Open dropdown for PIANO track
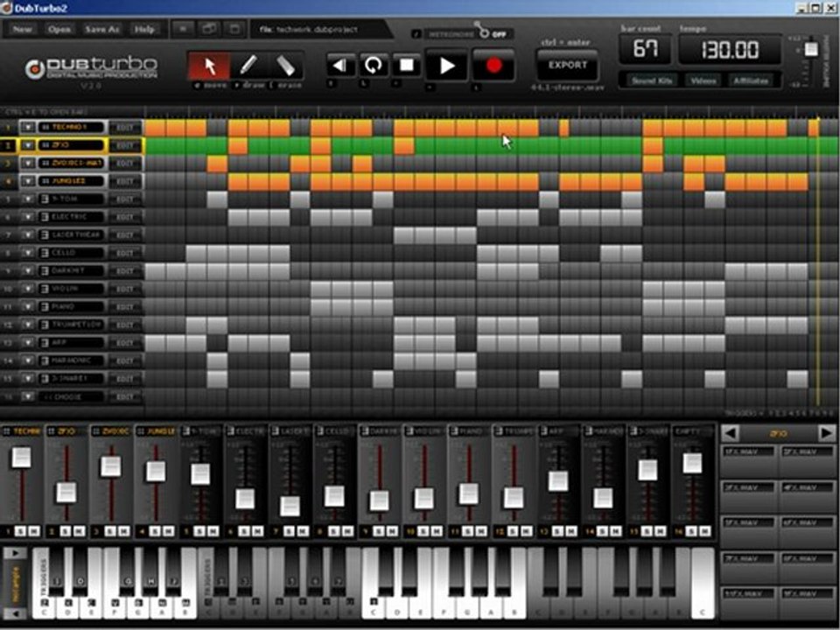Image resolution: width=840 pixels, height=630 pixels. 27,307
